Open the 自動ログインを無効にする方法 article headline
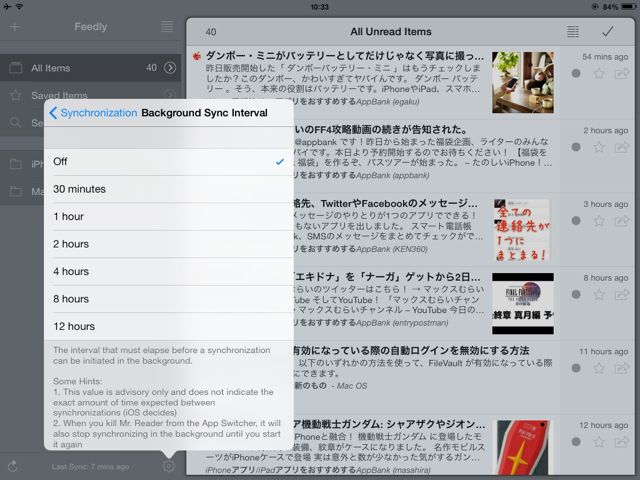Image resolution: width=640 pixels, height=480 pixels. click(x=411, y=351)
